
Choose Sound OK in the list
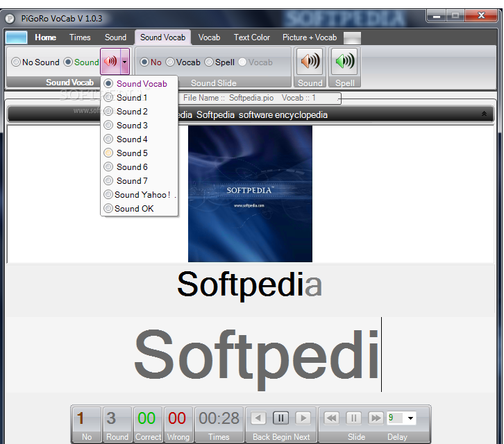(139, 209)
